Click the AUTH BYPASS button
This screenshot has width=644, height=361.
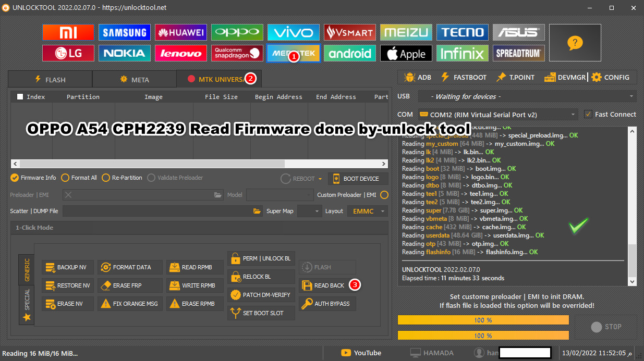(327, 304)
